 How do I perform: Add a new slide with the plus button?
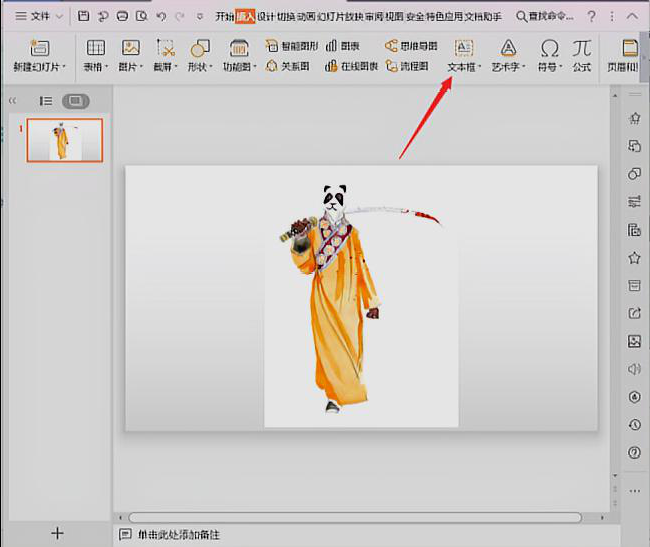(57, 533)
